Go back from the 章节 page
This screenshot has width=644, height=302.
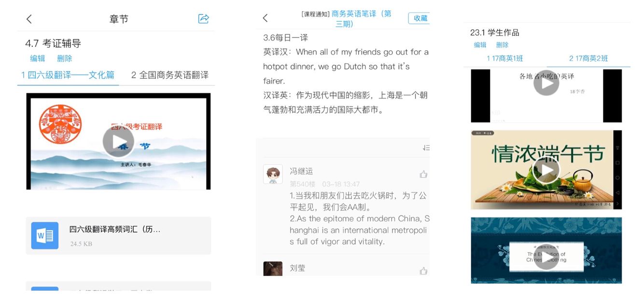tap(29, 19)
